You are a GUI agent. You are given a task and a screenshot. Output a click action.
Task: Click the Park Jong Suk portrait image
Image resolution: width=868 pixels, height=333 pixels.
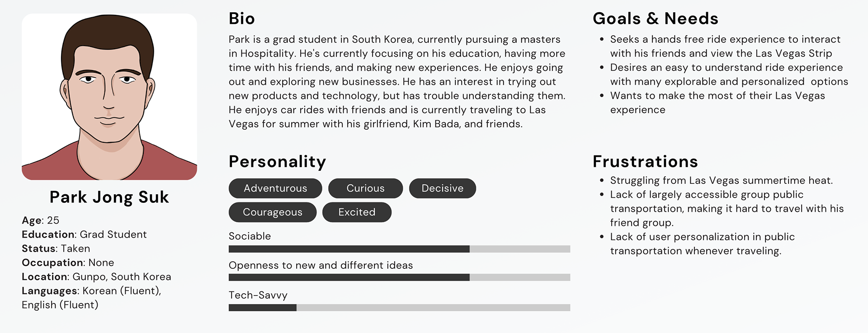(x=109, y=97)
